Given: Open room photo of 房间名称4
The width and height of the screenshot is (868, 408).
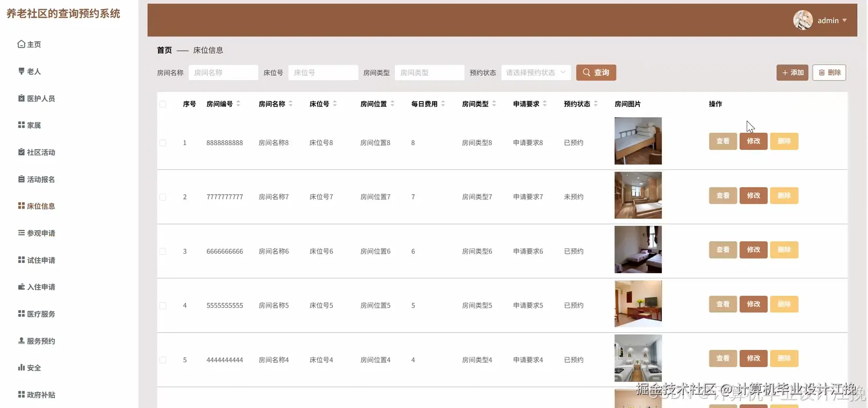Looking at the screenshot, I should point(638,358).
